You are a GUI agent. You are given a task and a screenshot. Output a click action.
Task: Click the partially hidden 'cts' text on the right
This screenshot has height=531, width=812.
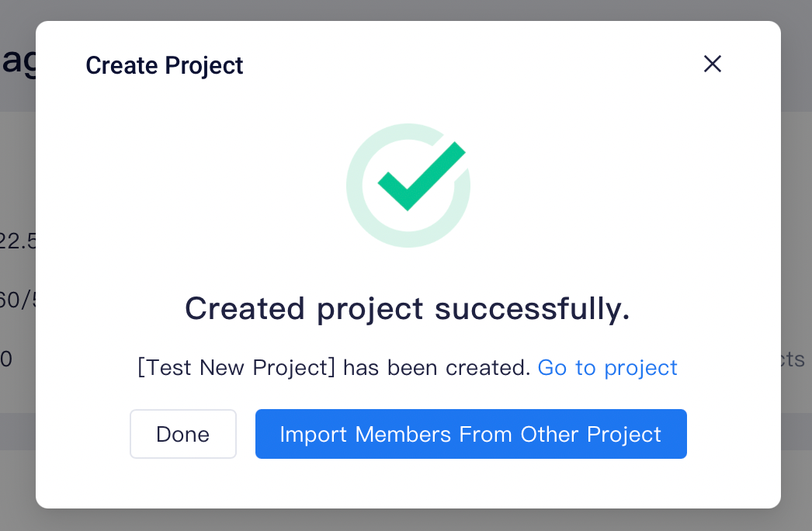(x=793, y=359)
